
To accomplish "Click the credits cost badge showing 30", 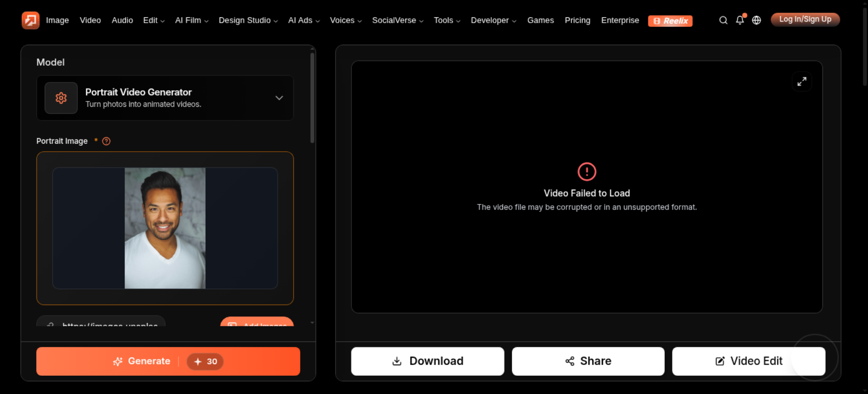I will point(205,361).
